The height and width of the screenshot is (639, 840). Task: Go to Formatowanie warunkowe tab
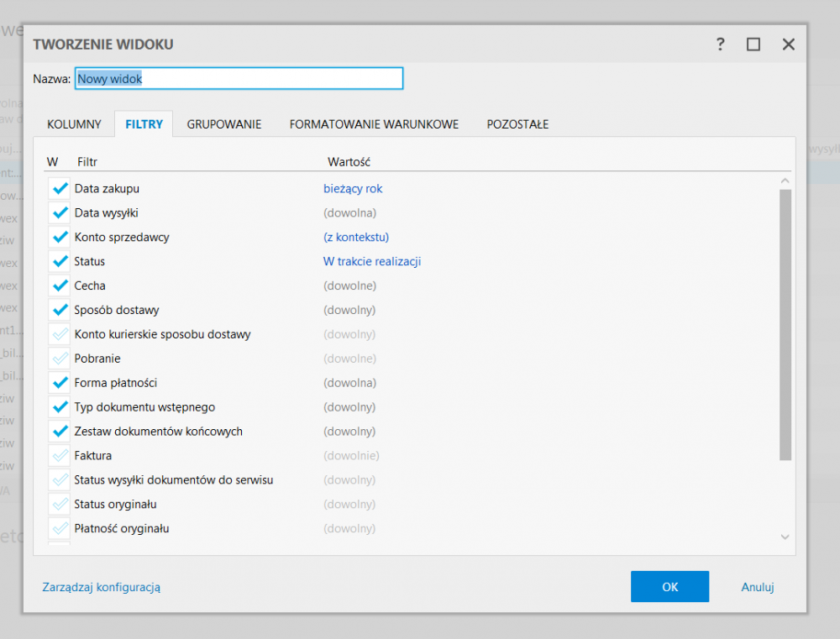pos(374,124)
